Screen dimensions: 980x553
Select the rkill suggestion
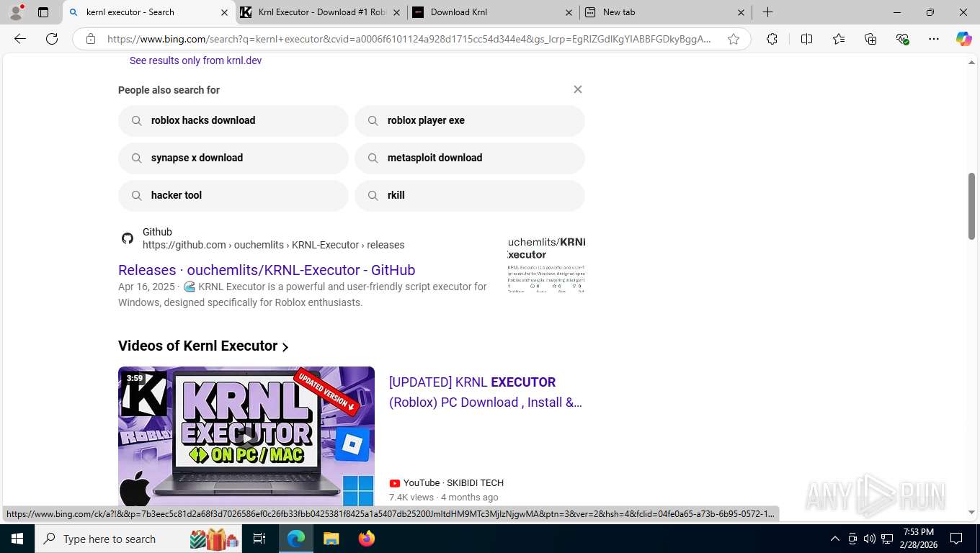click(x=469, y=195)
